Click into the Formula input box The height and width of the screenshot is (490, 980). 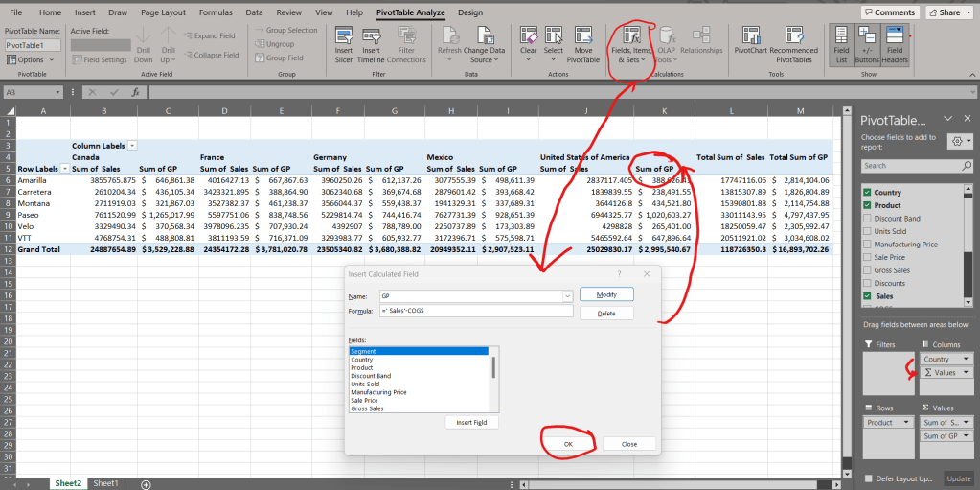pos(475,313)
